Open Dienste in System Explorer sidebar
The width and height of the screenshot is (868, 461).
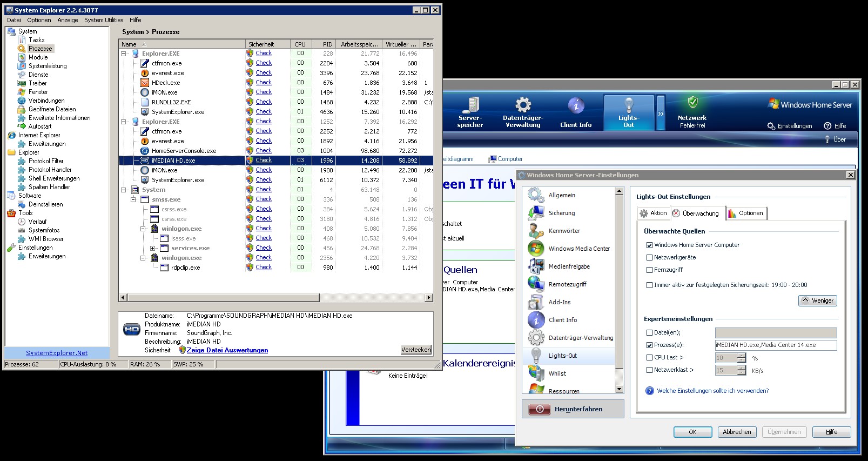38,75
